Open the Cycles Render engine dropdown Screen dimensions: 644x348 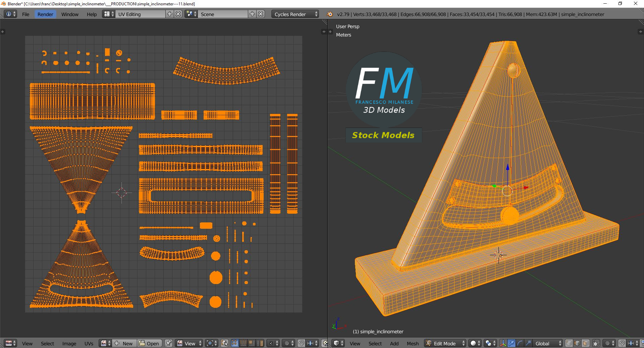tap(295, 14)
